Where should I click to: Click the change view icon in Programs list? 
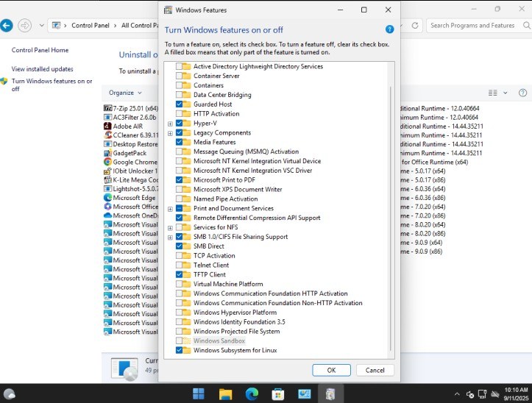pos(493,93)
